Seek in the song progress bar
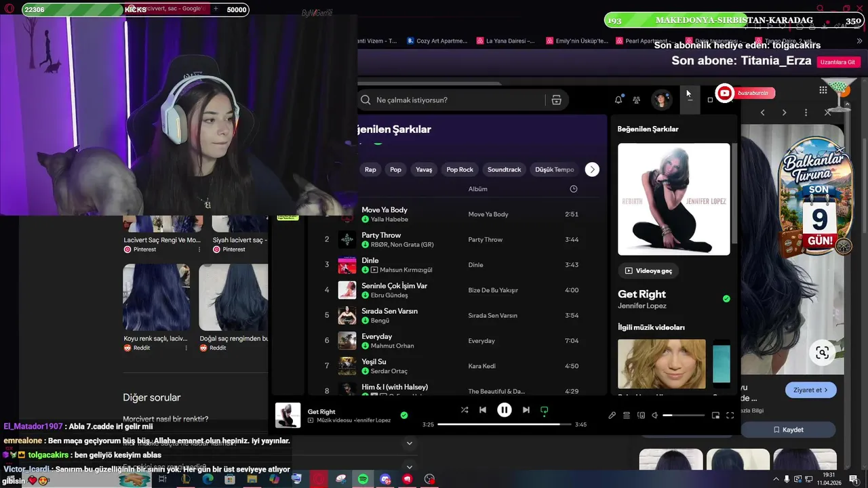868x488 pixels. click(x=503, y=424)
